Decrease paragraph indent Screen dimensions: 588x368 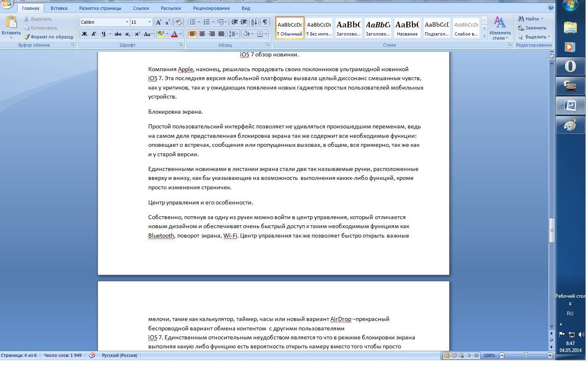tap(234, 22)
